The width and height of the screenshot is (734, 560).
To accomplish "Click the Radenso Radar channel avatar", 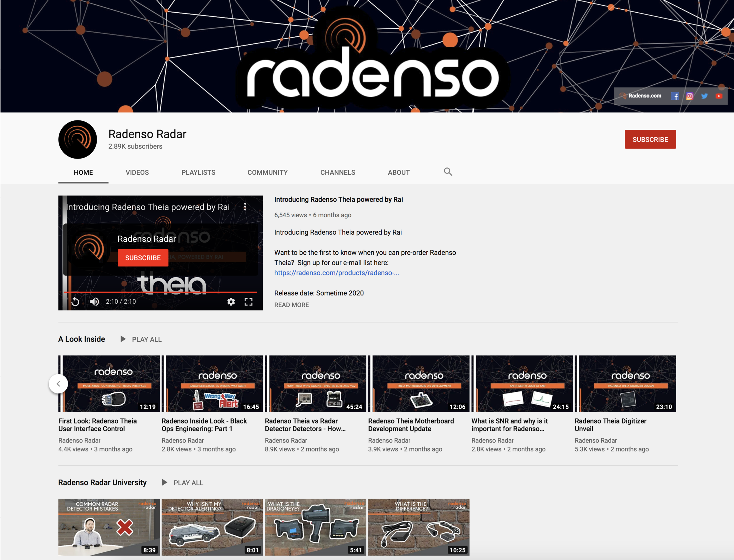I will [x=78, y=139].
